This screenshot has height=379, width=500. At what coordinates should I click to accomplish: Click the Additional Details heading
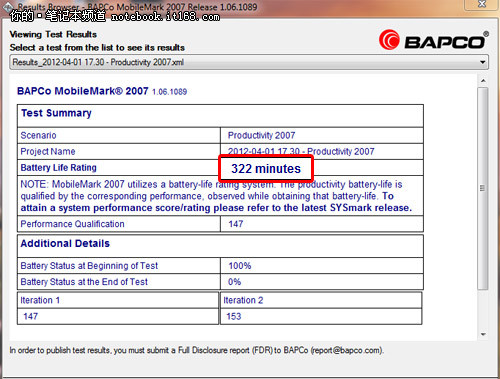(x=65, y=243)
